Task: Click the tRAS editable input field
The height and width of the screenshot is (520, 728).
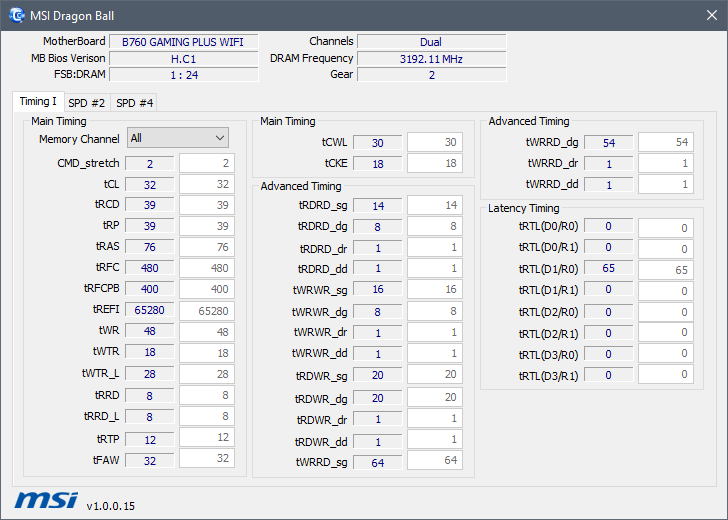Action: (x=207, y=247)
